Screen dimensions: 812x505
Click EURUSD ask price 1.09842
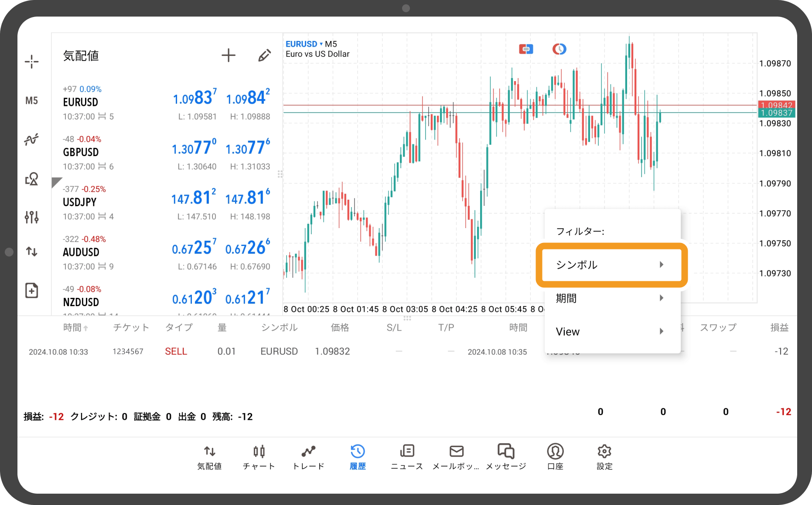pyautogui.click(x=248, y=97)
